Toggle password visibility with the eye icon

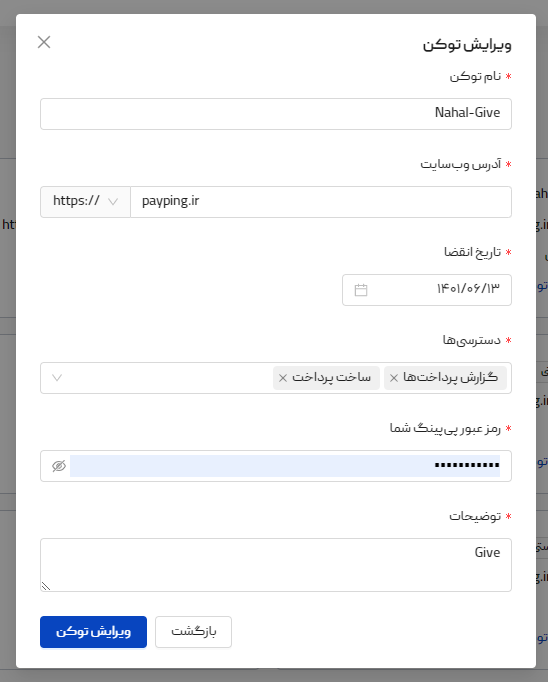tap(59, 466)
